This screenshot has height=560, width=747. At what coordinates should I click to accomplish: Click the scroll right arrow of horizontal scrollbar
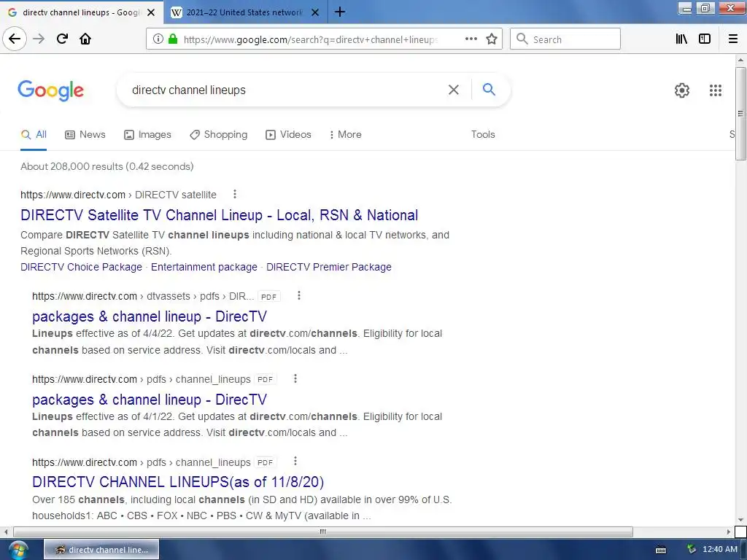729,532
